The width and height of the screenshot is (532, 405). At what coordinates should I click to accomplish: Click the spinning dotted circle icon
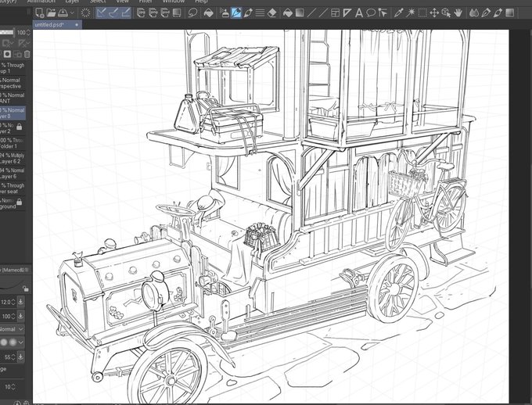pos(85,13)
